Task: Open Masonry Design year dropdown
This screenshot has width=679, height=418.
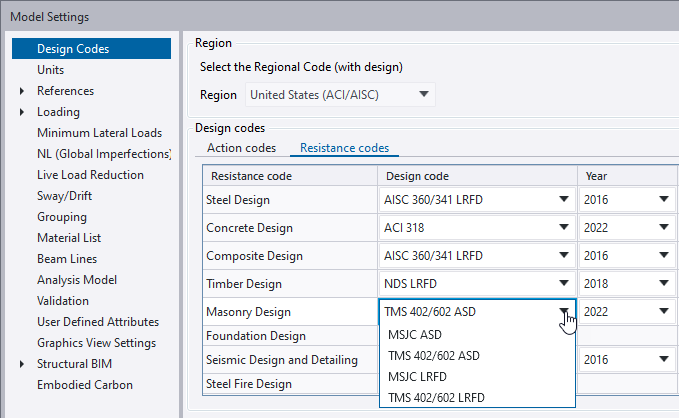Action: (x=663, y=311)
